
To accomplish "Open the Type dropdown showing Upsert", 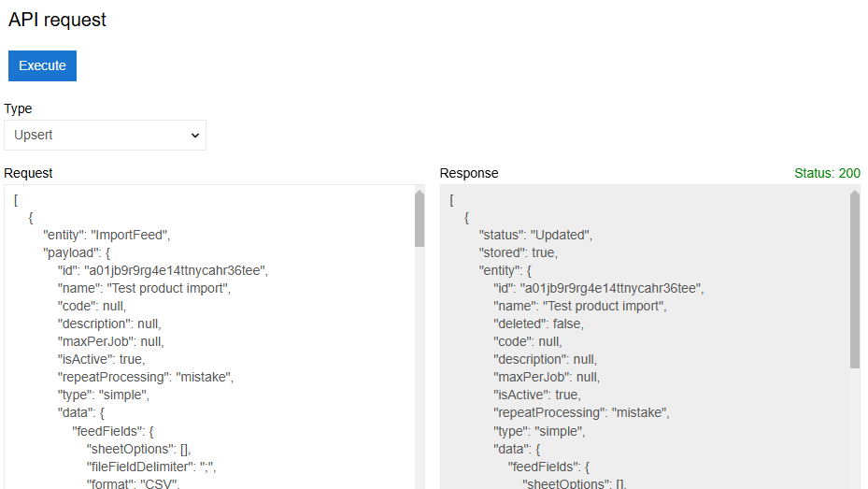I will click(x=105, y=135).
